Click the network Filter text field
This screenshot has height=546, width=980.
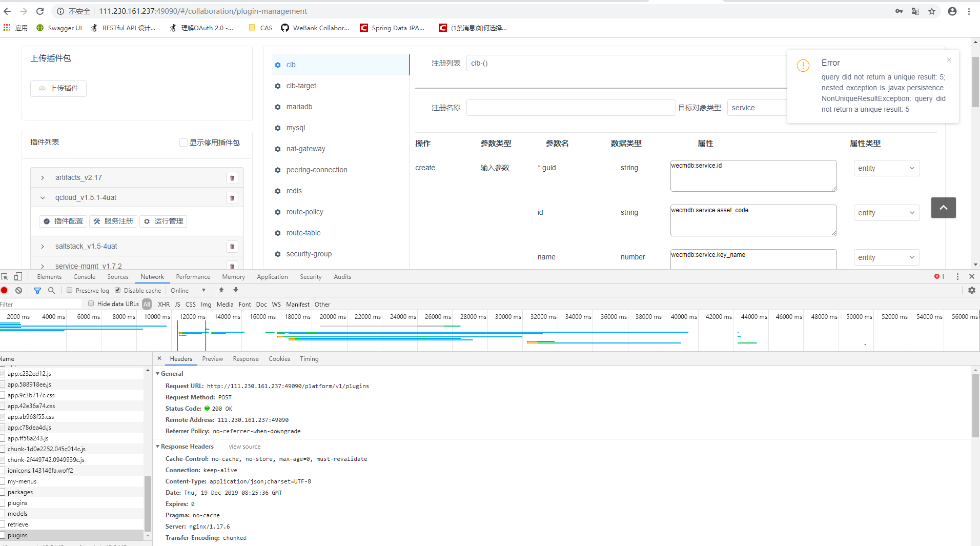coord(41,304)
